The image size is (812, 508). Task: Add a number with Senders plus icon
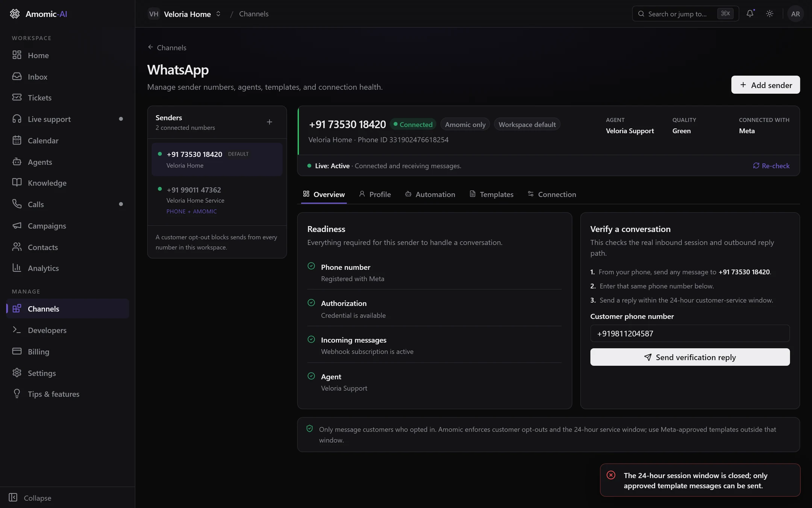point(270,122)
